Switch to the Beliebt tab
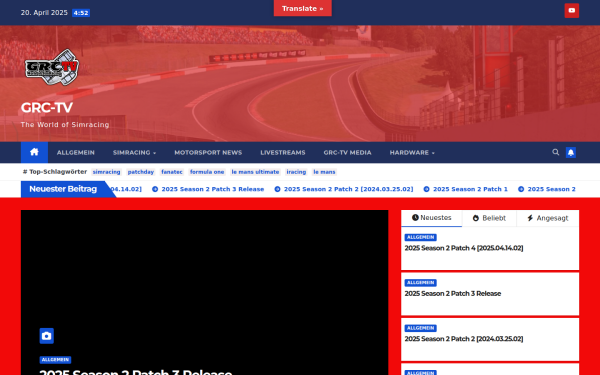600x375 pixels. point(489,218)
